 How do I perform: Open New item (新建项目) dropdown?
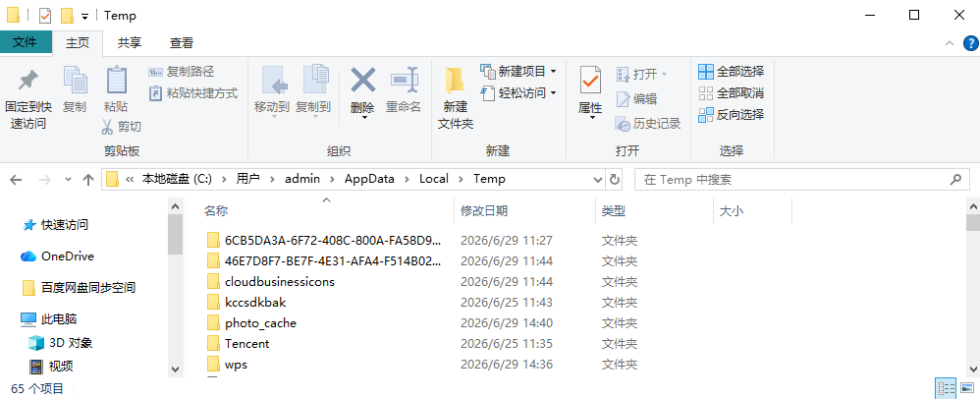[518, 72]
